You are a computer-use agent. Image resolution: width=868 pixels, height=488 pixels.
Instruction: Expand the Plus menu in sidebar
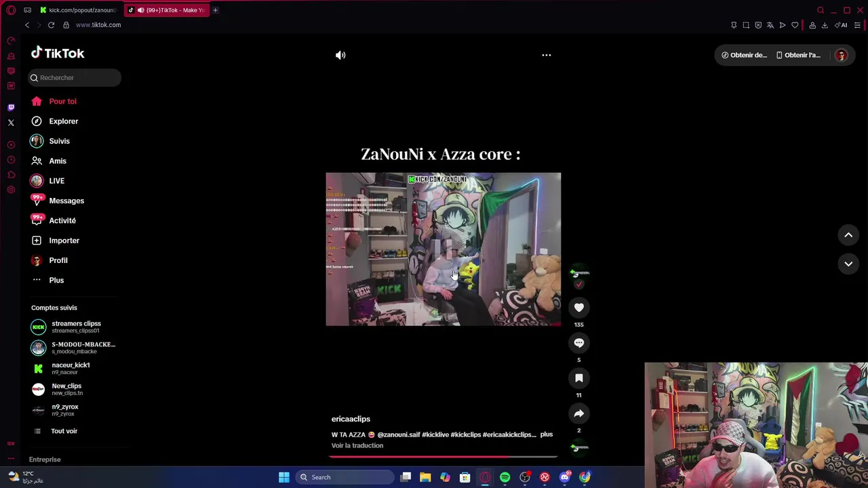(47, 280)
